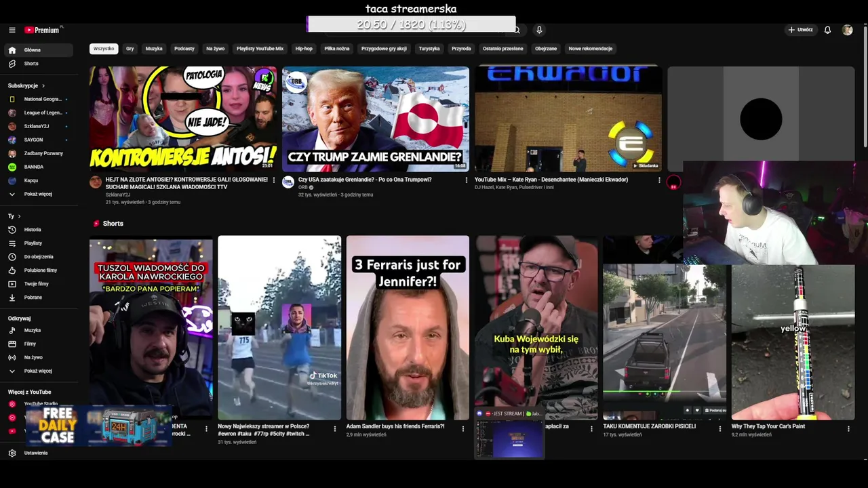The height and width of the screenshot is (488, 868).
Task: Open Filmy under Odkrywaj
Action: (38, 344)
